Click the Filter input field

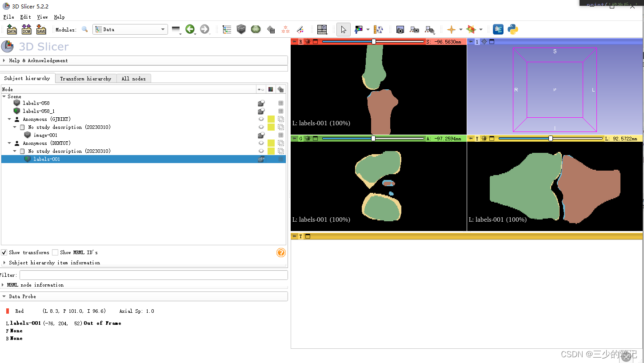click(153, 275)
